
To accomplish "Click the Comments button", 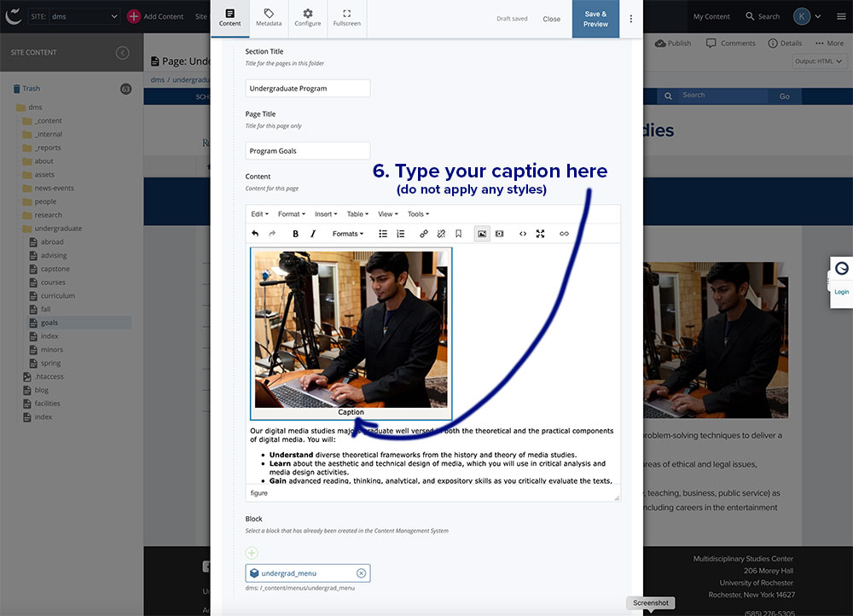I will (731, 43).
